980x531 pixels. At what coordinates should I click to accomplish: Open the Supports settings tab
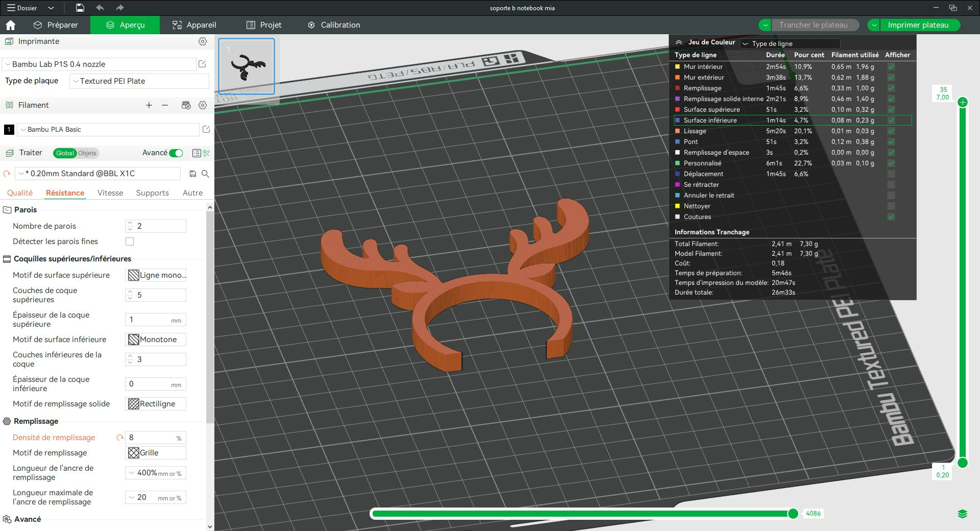tap(152, 193)
